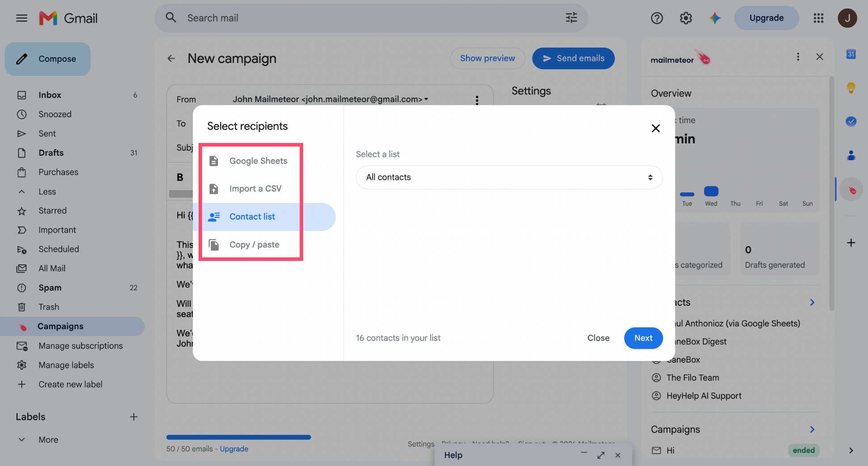Open the Campaigns label
This screenshot has width=868, height=466.
coord(72,327)
